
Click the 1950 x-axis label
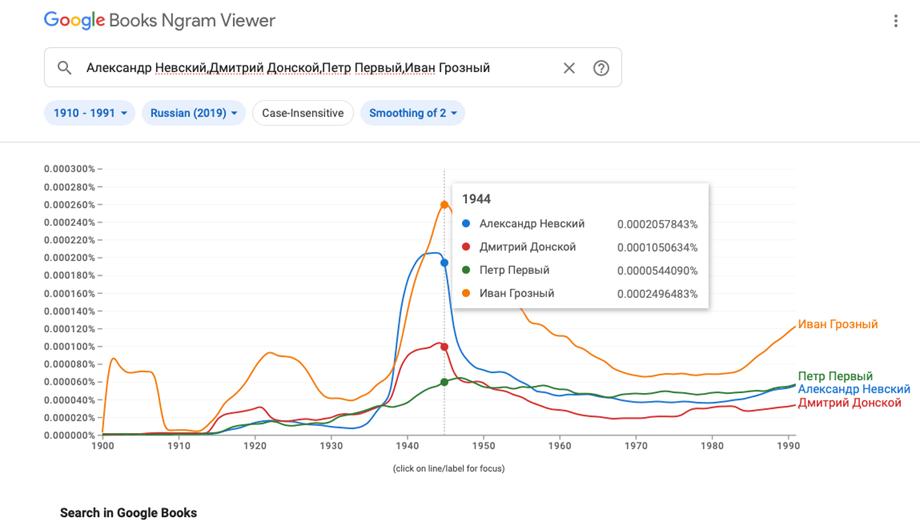point(483,446)
